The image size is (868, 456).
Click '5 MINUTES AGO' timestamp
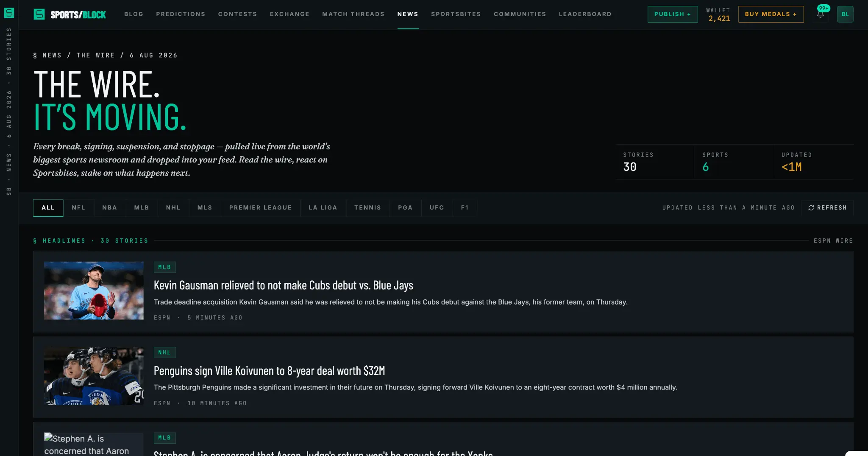coord(215,318)
